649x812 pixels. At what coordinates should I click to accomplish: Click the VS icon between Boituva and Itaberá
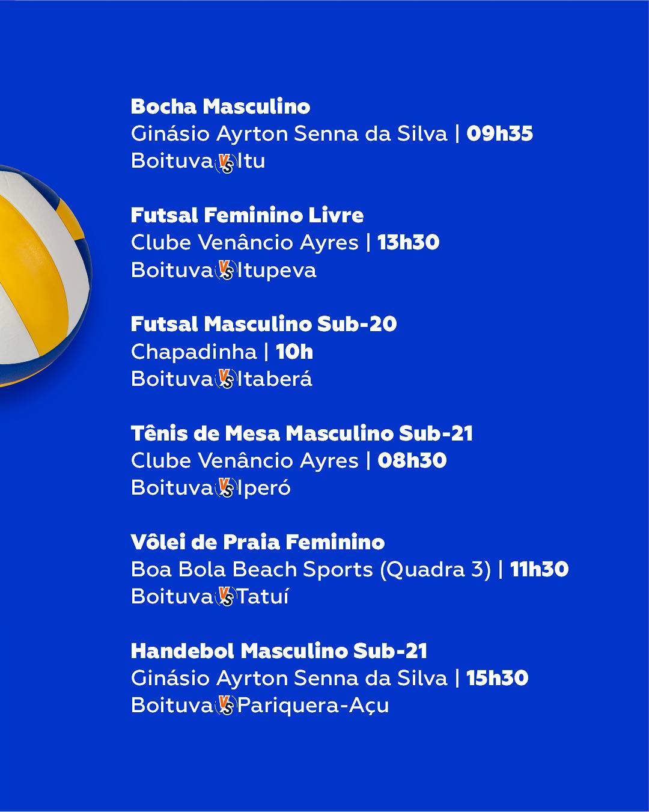point(225,380)
